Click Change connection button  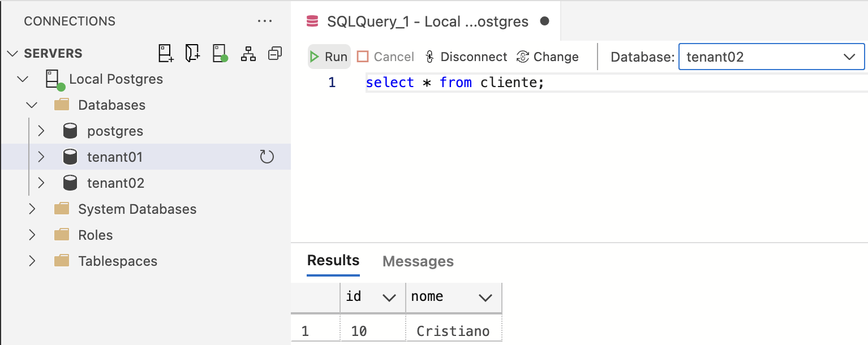547,57
